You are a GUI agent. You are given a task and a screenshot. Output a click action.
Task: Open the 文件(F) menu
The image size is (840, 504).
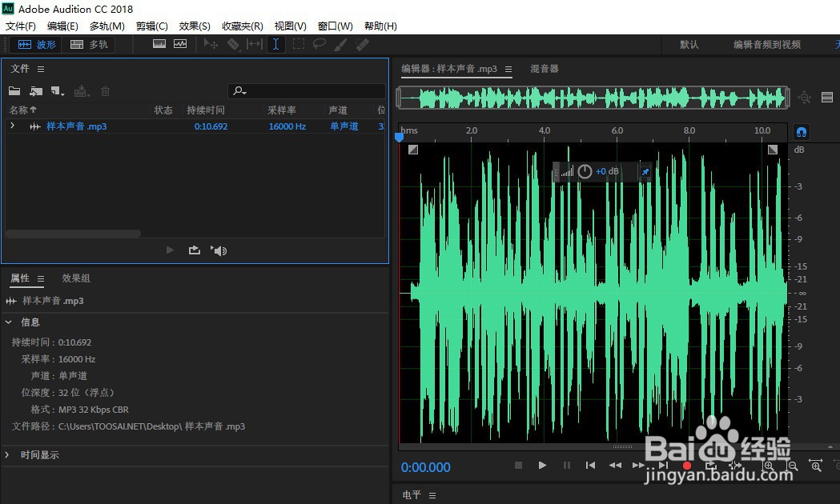click(20, 26)
